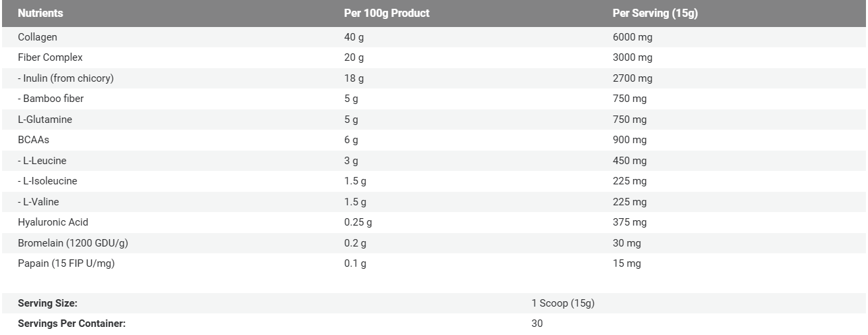Screen dimensions: 868x335
Task: Select the L-Leucine sub-item
Action: (42, 161)
